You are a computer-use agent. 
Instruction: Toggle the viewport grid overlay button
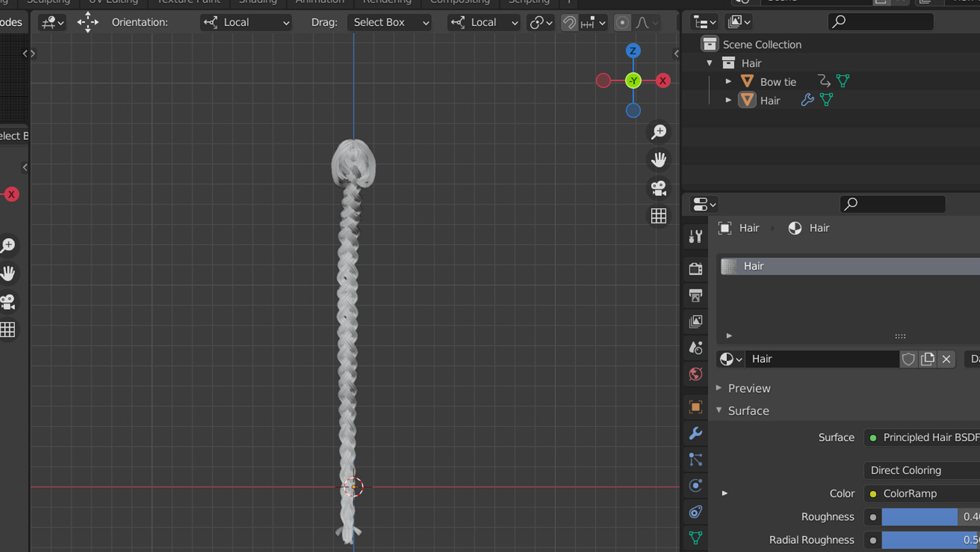(x=658, y=216)
